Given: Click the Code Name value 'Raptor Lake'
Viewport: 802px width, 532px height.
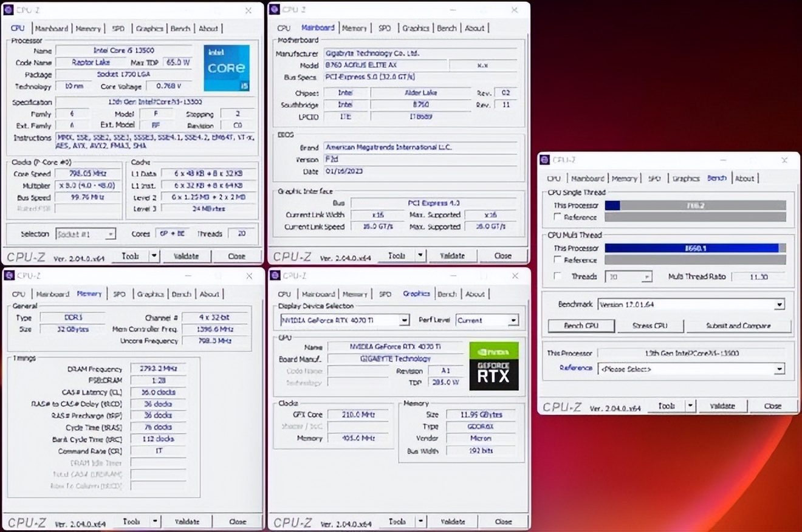Looking at the screenshot, I should pos(91,62).
